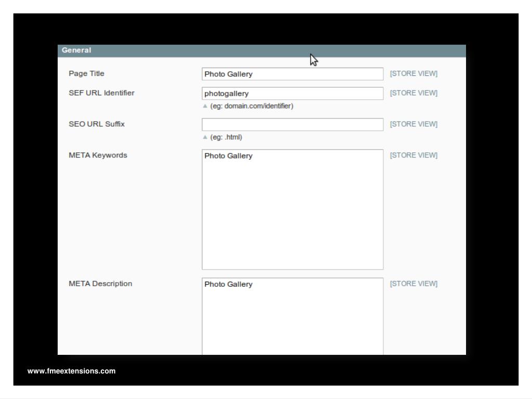Click [STORE VIEW] beside Page Title
This screenshot has width=532, height=399.
[414, 74]
